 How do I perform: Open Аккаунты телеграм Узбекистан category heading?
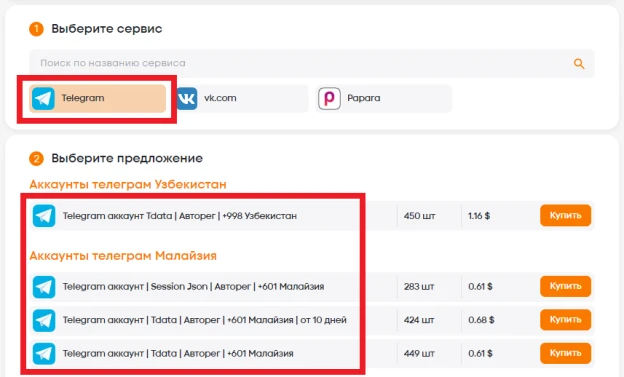coord(128,185)
